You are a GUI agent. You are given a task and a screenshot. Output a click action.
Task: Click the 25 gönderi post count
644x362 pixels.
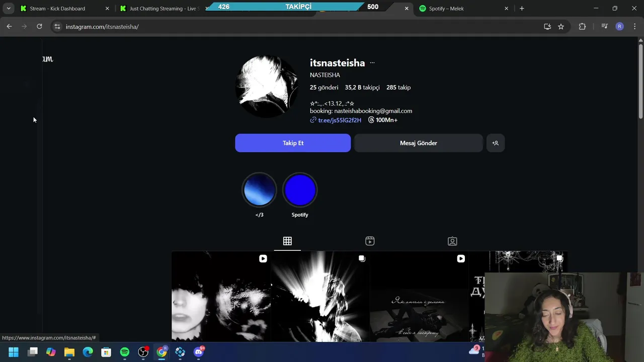(x=324, y=87)
